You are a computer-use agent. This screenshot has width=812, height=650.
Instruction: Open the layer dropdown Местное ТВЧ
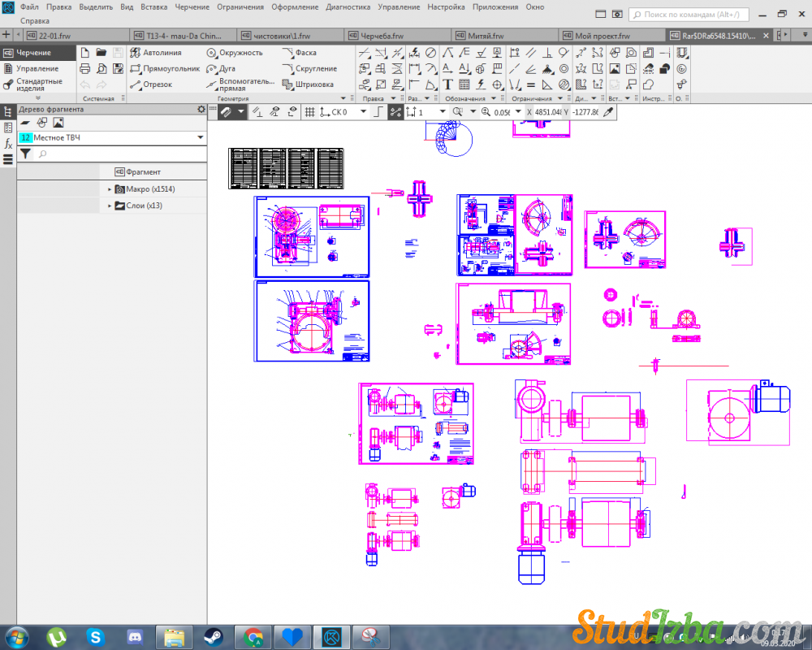(200, 137)
